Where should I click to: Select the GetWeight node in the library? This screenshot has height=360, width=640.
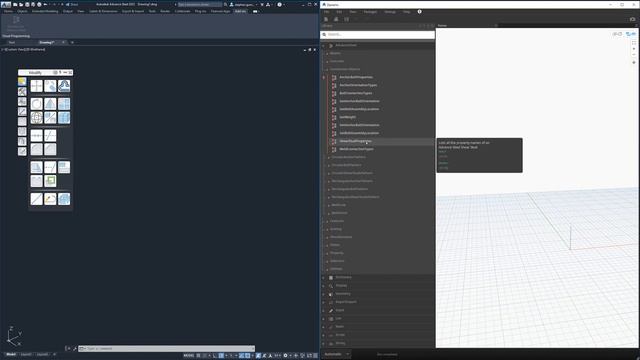click(x=347, y=117)
